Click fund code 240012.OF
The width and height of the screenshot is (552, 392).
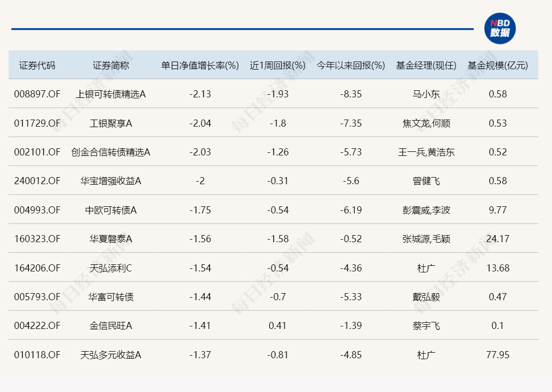pos(37,181)
